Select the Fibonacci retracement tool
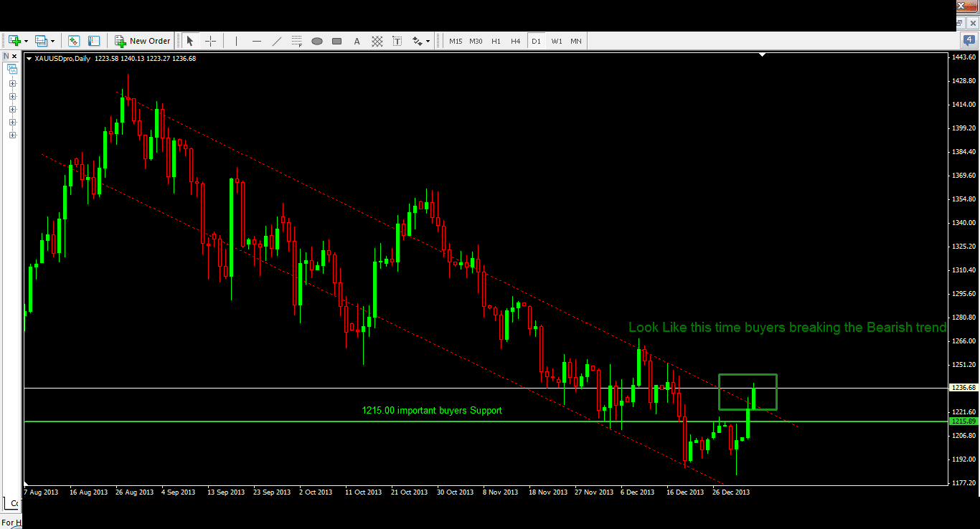This screenshot has height=529, width=980. point(297,42)
